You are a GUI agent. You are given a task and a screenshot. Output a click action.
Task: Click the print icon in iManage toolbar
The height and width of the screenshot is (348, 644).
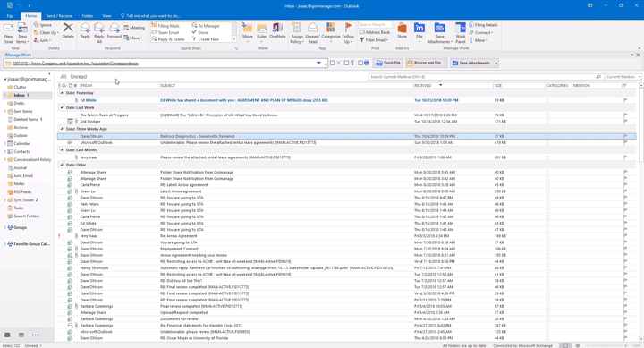coord(367,63)
